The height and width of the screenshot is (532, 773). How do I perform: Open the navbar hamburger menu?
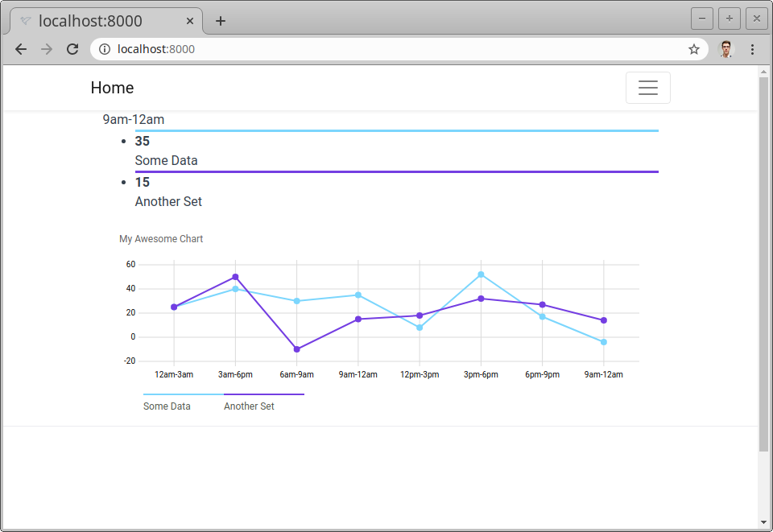pyautogui.click(x=648, y=87)
